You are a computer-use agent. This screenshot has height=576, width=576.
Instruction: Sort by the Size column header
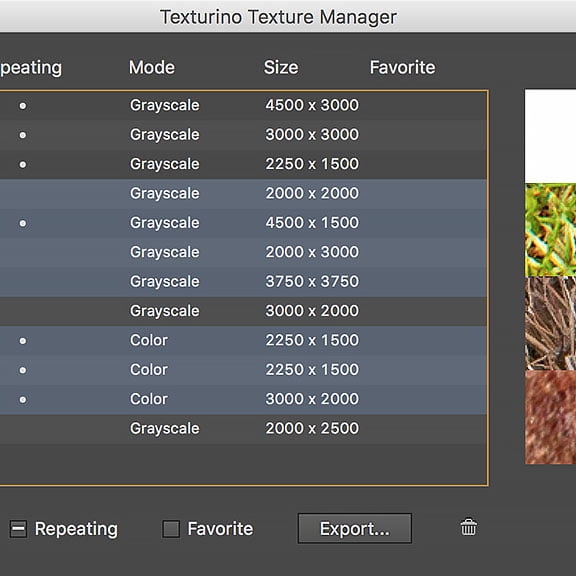tap(281, 68)
